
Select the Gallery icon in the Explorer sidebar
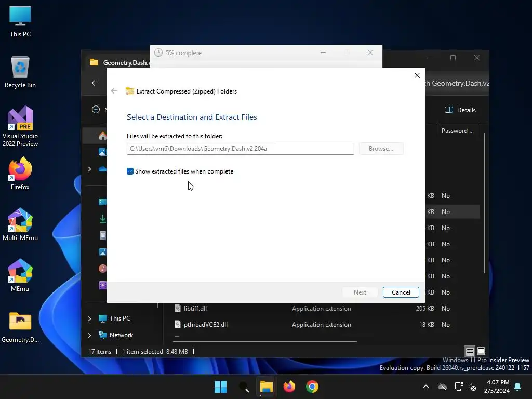click(102, 152)
